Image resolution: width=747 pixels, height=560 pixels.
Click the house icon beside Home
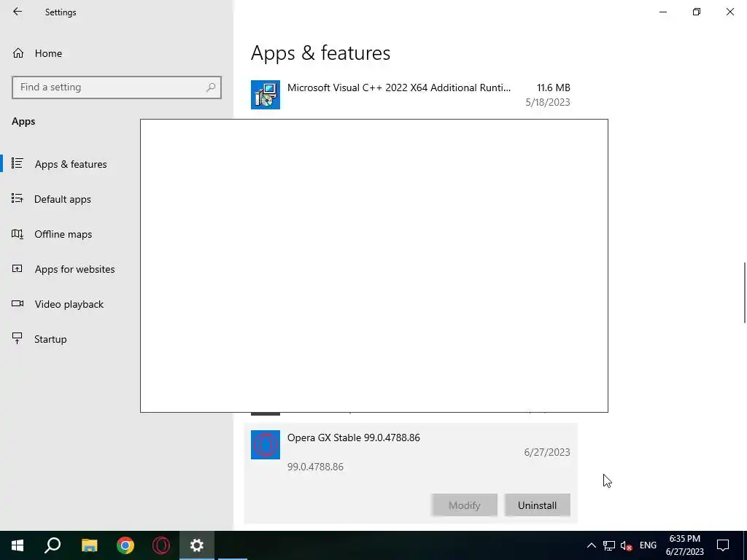click(x=18, y=52)
